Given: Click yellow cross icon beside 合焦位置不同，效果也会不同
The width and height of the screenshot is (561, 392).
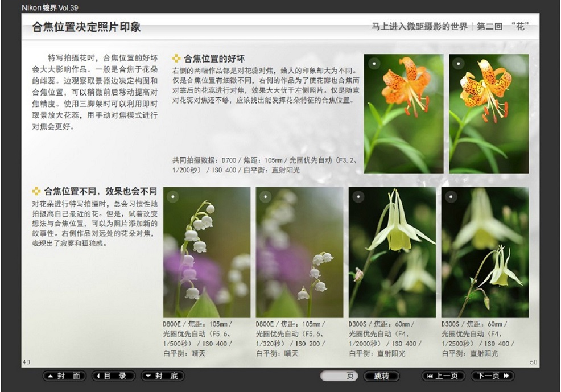Looking at the screenshot, I should [x=37, y=191].
